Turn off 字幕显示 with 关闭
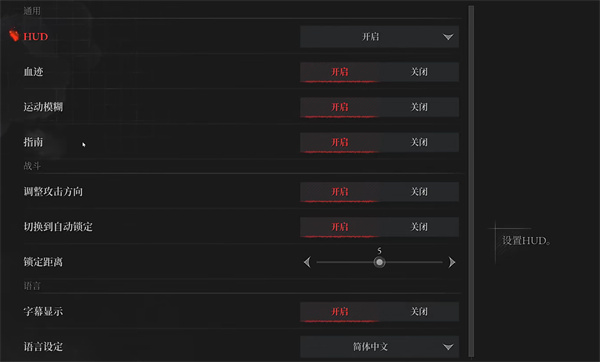This screenshot has width=600, height=362. [x=419, y=311]
